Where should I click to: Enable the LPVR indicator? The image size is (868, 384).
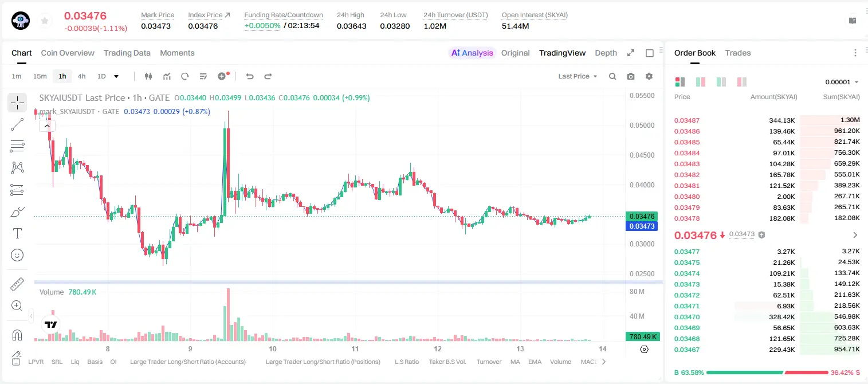point(36,362)
